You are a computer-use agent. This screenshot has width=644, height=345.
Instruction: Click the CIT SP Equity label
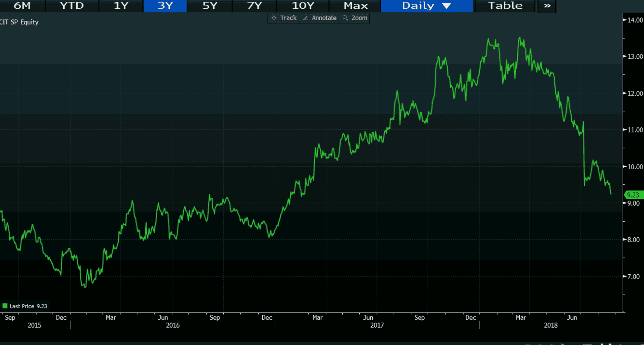click(19, 22)
